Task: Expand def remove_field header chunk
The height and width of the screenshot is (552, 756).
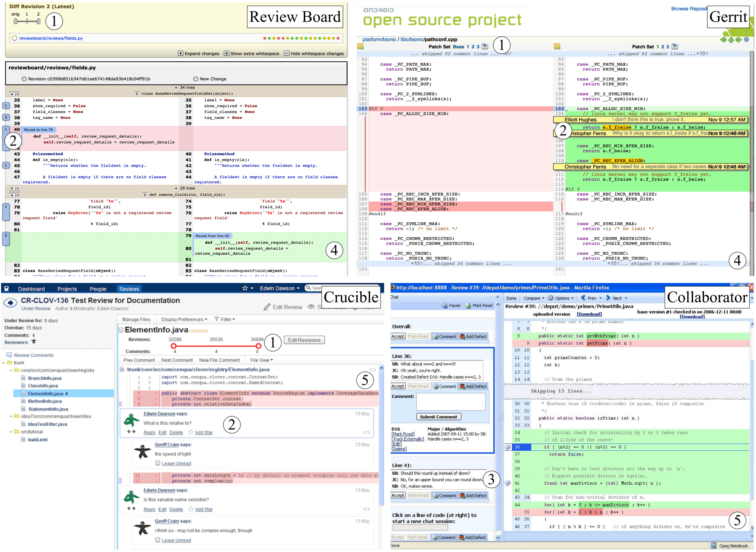Action: (145, 194)
